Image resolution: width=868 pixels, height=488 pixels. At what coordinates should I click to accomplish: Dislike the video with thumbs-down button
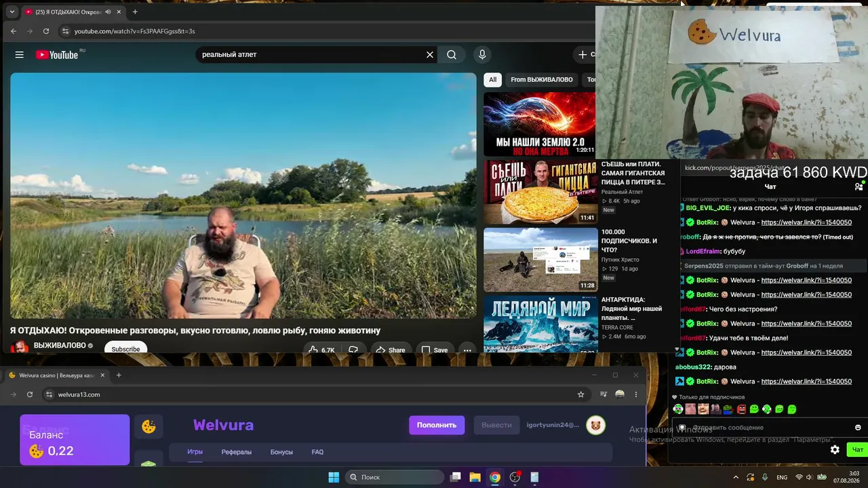pyautogui.click(x=353, y=350)
